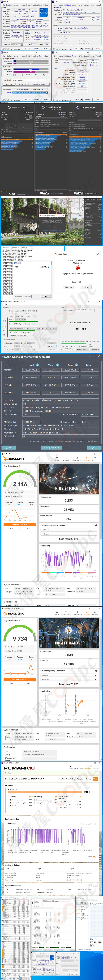
Task: Click Start Benchmark in AIDA64
Action: pos(51,447)
